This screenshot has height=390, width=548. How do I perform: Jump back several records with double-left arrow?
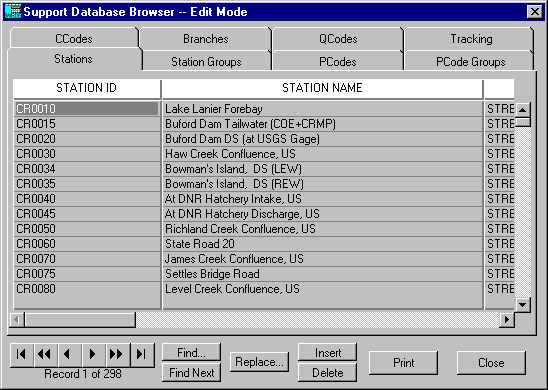click(x=46, y=354)
